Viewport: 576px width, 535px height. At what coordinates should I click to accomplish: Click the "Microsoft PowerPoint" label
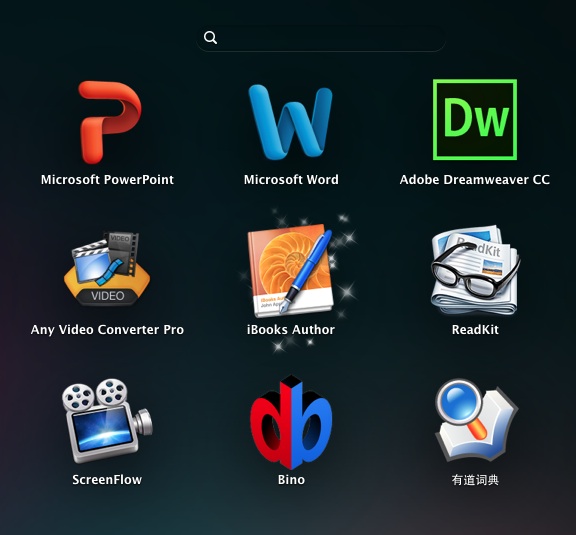point(107,180)
